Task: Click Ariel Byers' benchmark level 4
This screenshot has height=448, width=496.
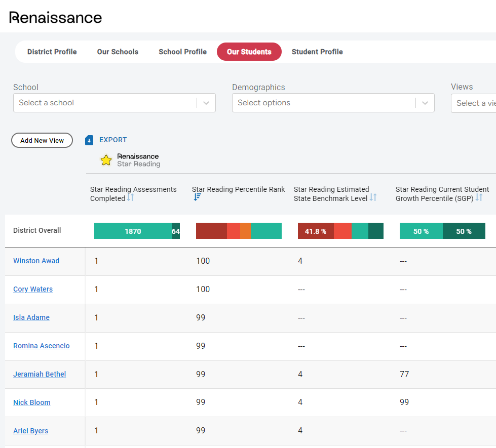Action: point(300,431)
